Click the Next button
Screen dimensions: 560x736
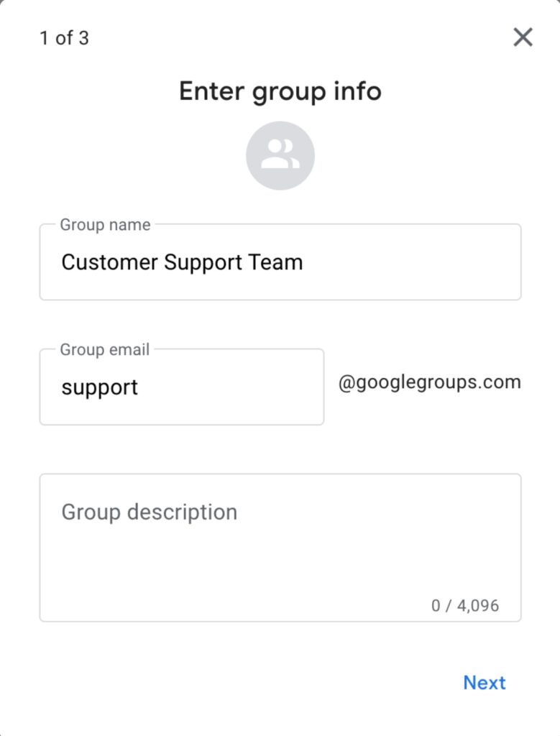tap(484, 683)
